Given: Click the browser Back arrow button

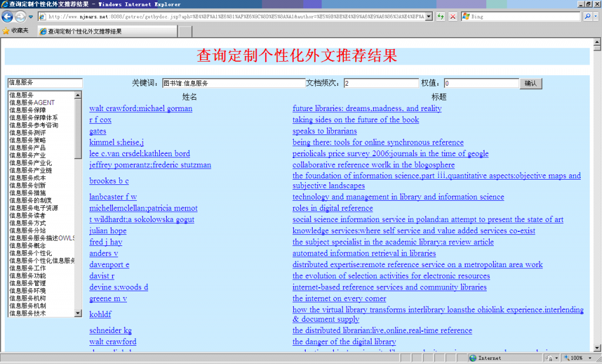Looking at the screenshot, I should 7,16.
